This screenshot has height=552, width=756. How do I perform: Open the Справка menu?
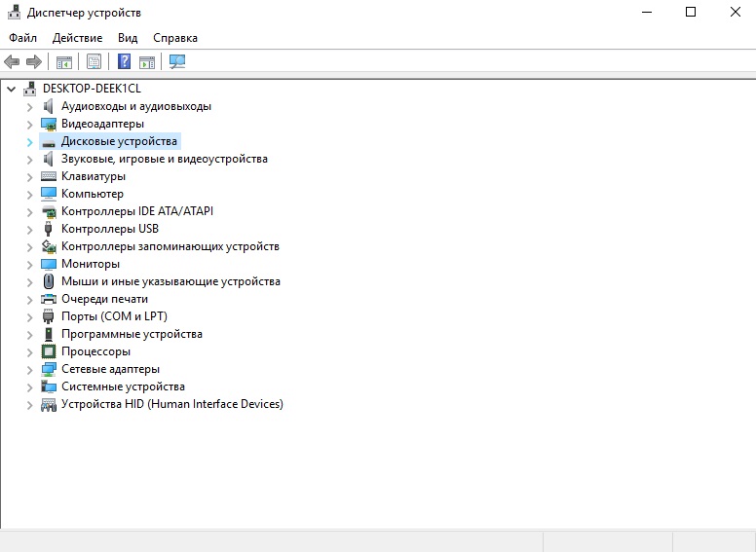(175, 38)
